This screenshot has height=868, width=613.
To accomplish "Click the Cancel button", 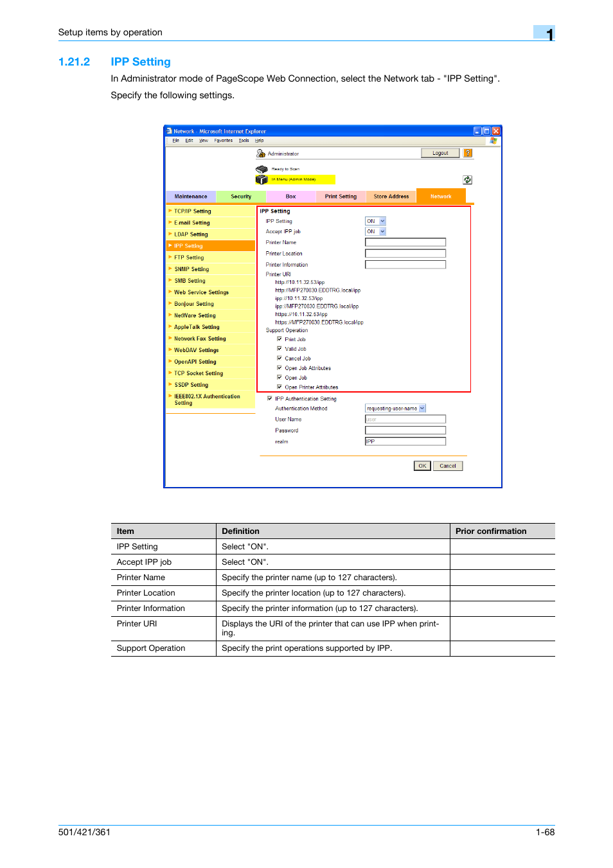I will 448,466.
